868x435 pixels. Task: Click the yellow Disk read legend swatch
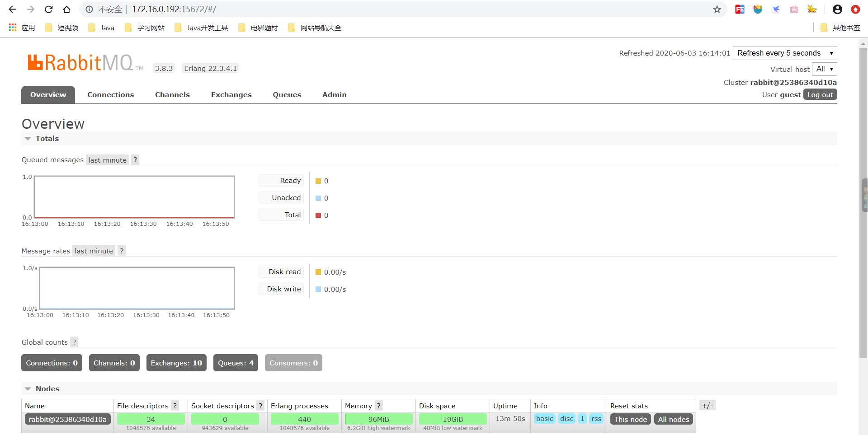tap(318, 272)
